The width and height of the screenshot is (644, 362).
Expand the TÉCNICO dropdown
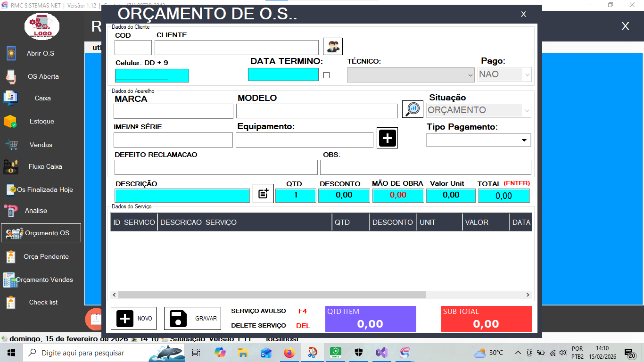(410, 75)
